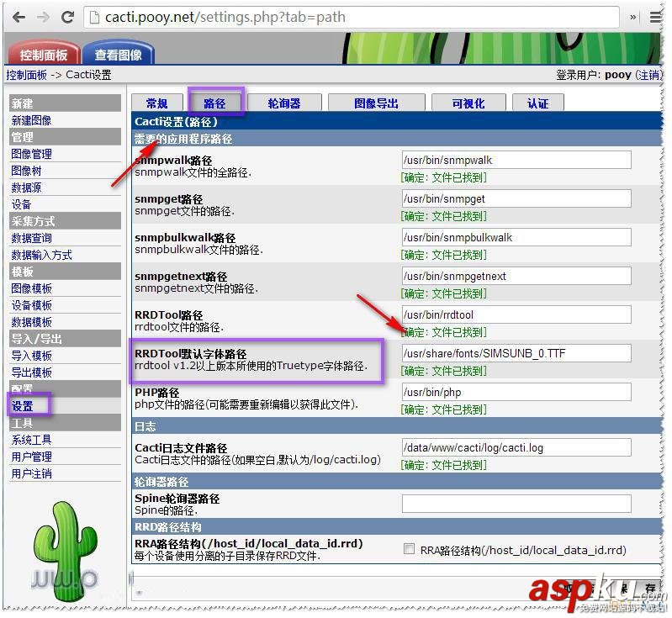The image size is (672, 618).
Task: Switch to the 常规 settings tab
Action: tap(157, 103)
